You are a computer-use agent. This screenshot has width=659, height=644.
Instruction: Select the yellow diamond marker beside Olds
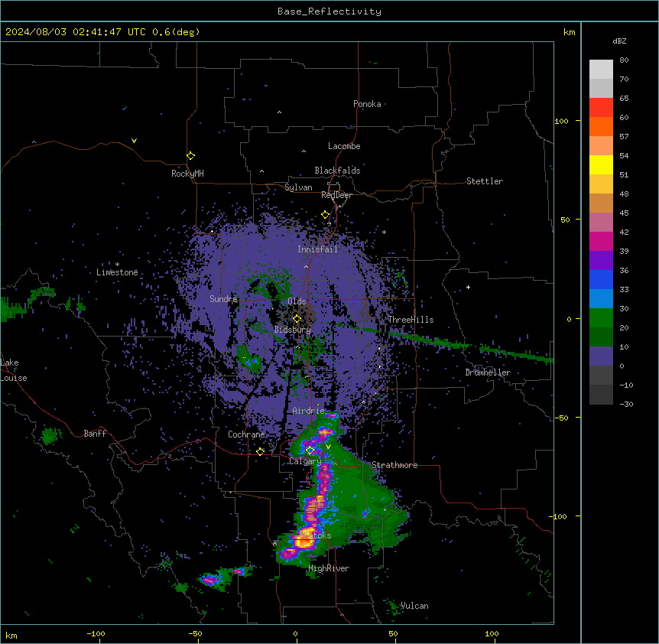pos(297,319)
